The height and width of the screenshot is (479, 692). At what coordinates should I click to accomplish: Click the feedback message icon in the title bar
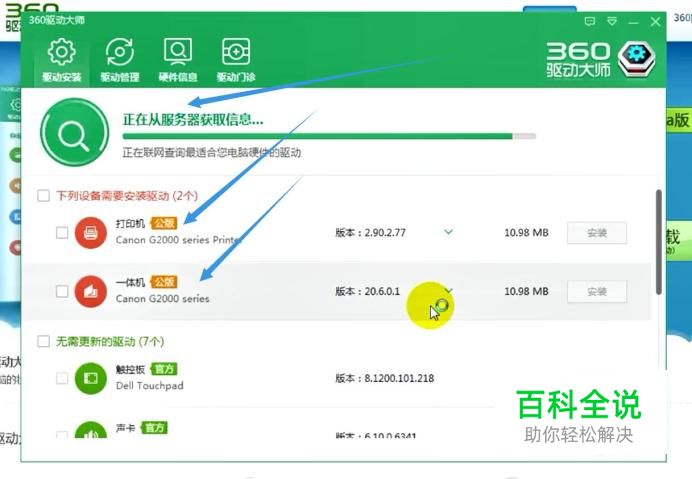590,21
